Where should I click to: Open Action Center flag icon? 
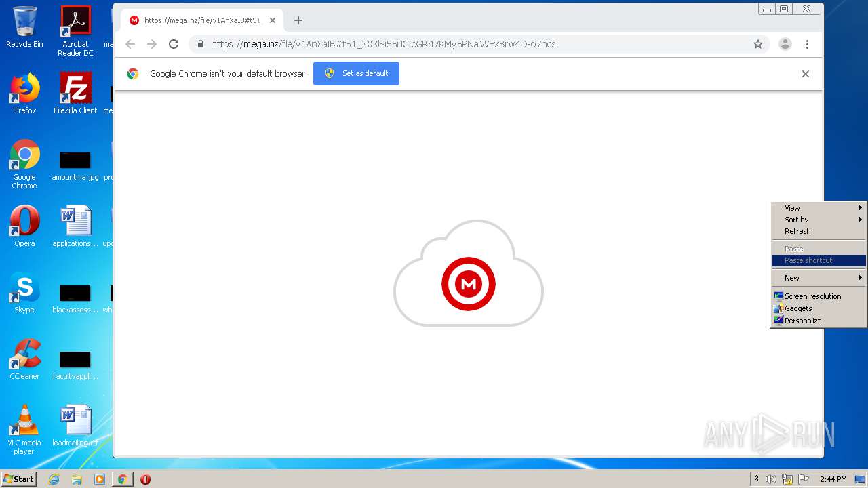pyautogui.click(x=804, y=479)
